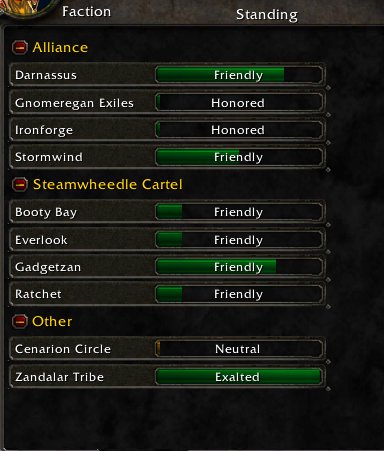Click Zandalar Tribe Exalted reputation bar

coord(239,377)
